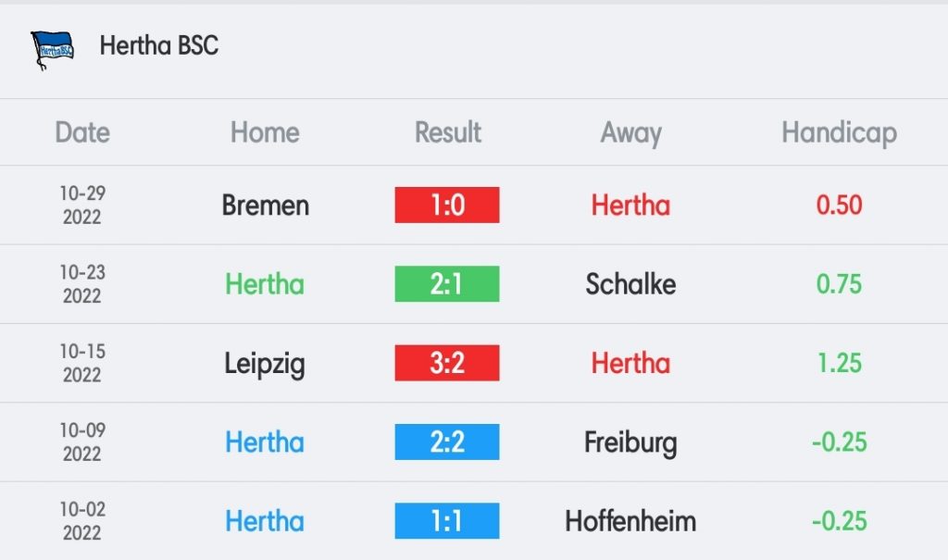Viewport: 948px width, 560px height.
Task: Select the Date column header
Action: tap(82, 132)
